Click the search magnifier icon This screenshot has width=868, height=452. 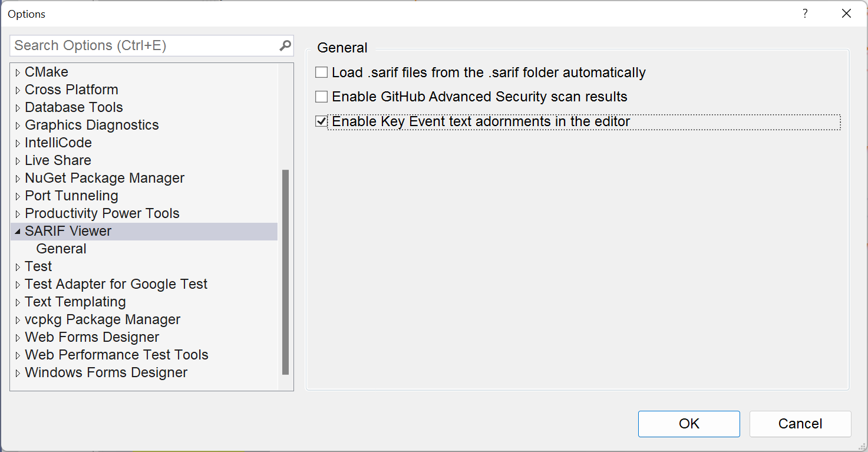[285, 45]
